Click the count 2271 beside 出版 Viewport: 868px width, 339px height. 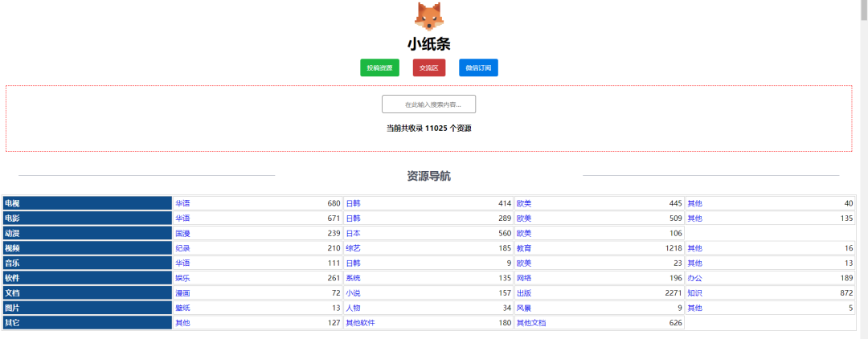pyautogui.click(x=674, y=292)
